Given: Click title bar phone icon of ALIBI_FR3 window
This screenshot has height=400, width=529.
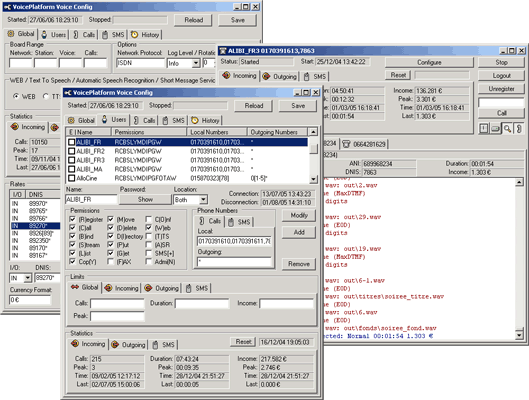Looking at the screenshot, I should (223, 51).
